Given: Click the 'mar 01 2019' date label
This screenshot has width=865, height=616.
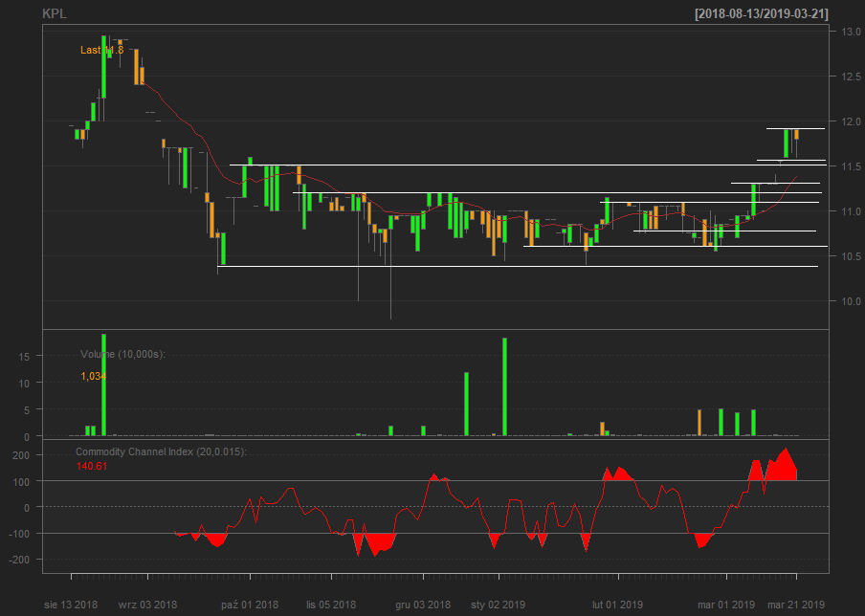Looking at the screenshot, I should pyautogui.click(x=726, y=605).
